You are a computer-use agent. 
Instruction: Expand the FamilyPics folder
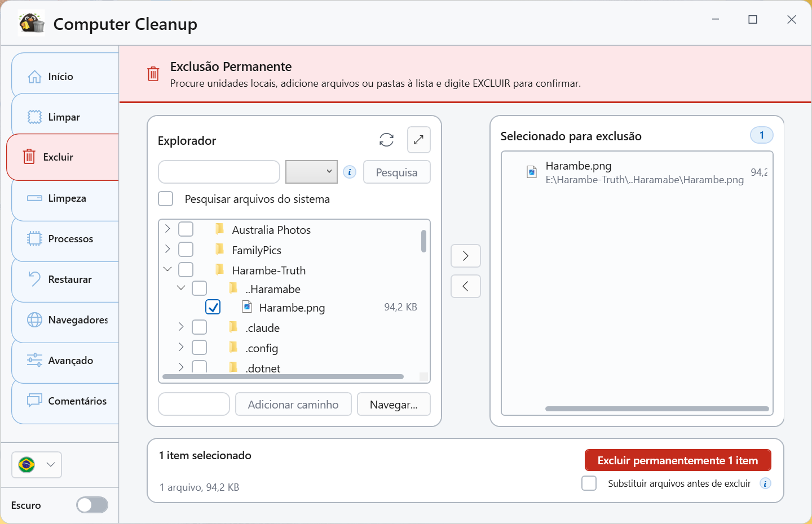pos(167,249)
